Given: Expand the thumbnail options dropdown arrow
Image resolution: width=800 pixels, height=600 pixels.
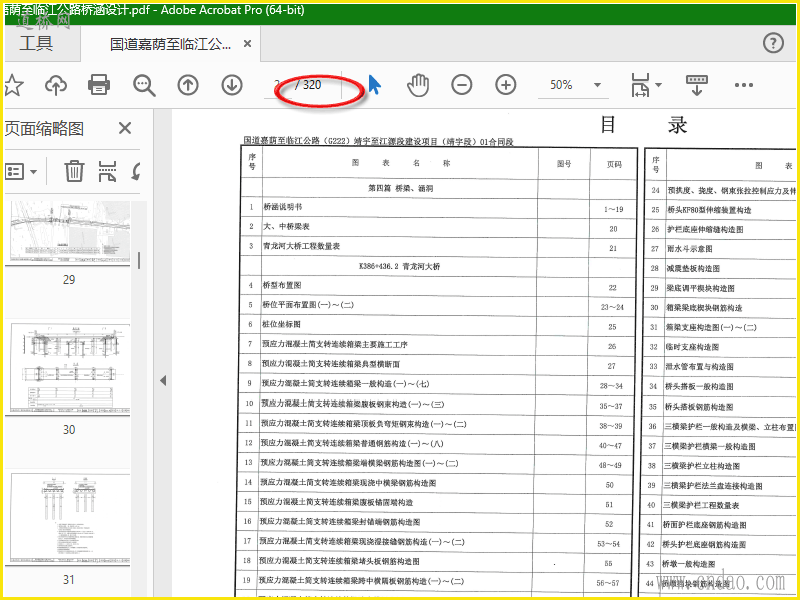Looking at the screenshot, I should pyautogui.click(x=34, y=172).
